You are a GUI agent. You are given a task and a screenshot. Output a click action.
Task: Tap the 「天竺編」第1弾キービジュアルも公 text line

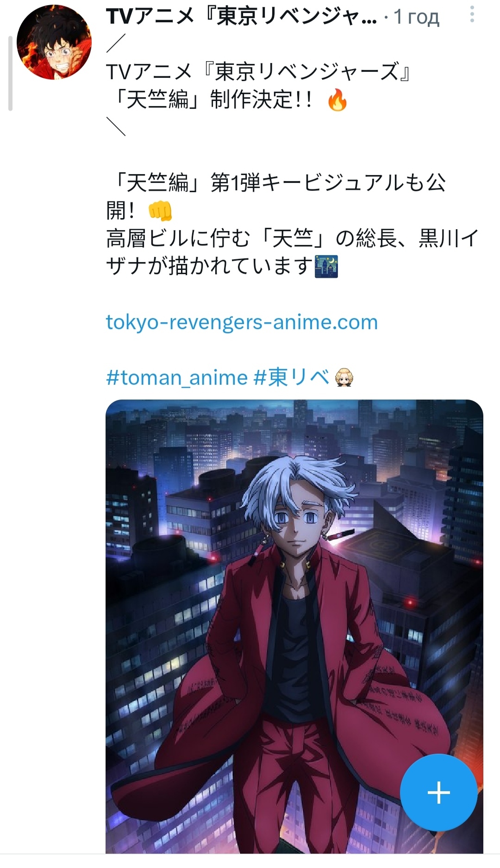(x=276, y=183)
